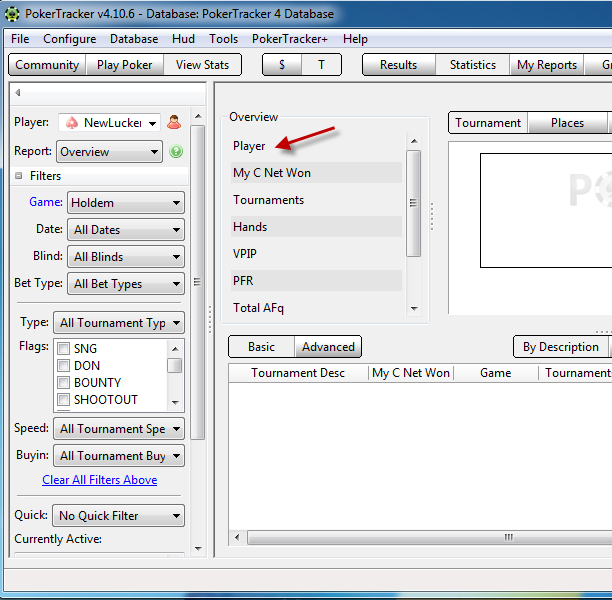Click the sidebar scroll down arrow
This screenshot has width=612, height=600.
[198, 549]
